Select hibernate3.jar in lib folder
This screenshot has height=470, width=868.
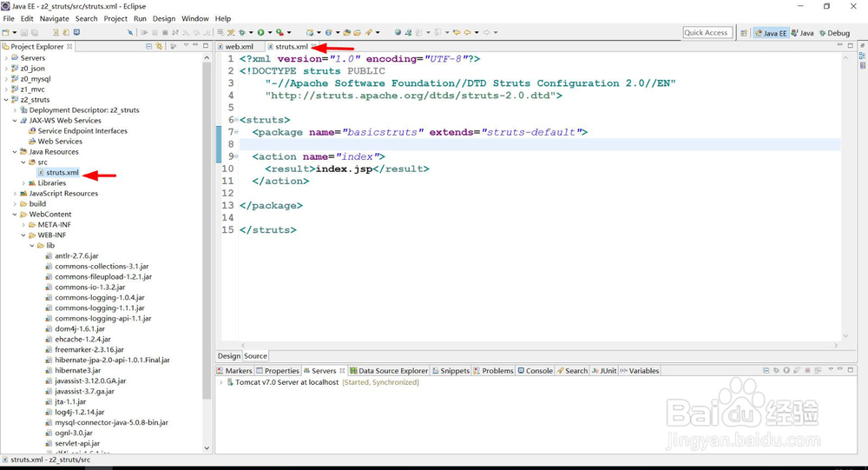click(77, 370)
